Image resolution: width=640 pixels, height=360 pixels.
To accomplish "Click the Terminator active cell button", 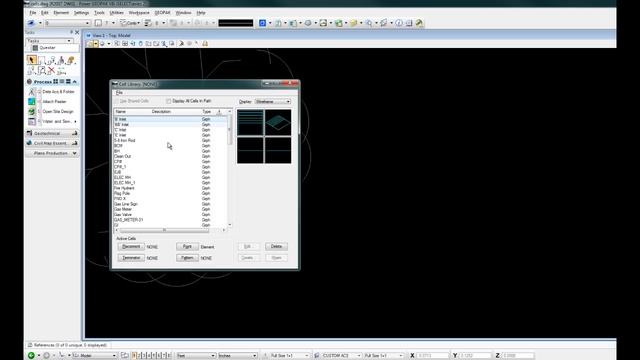I will tap(131, 258).
